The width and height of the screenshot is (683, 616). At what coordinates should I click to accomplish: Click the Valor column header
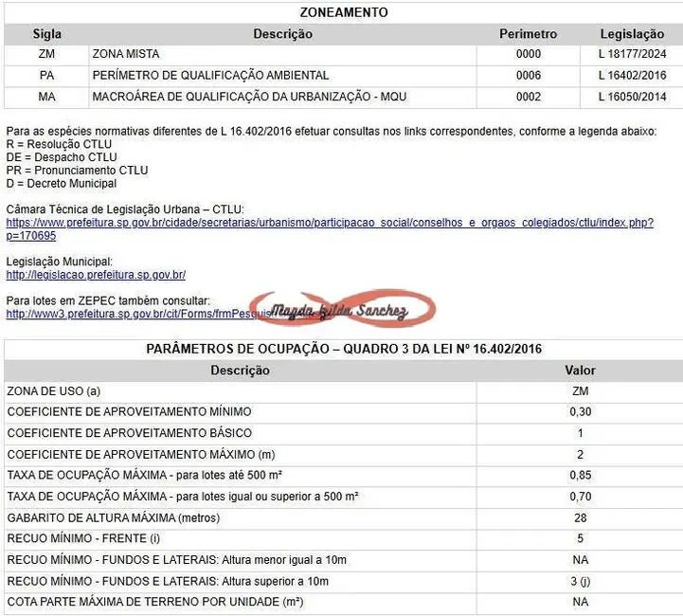pyautogui.click(x=580, y=371)
